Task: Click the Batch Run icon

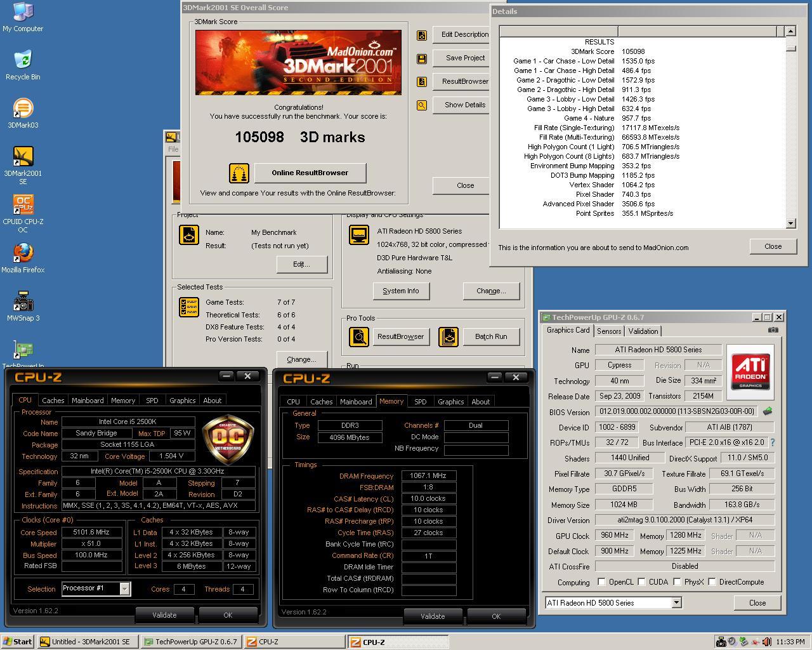Action: click(448, 336)
